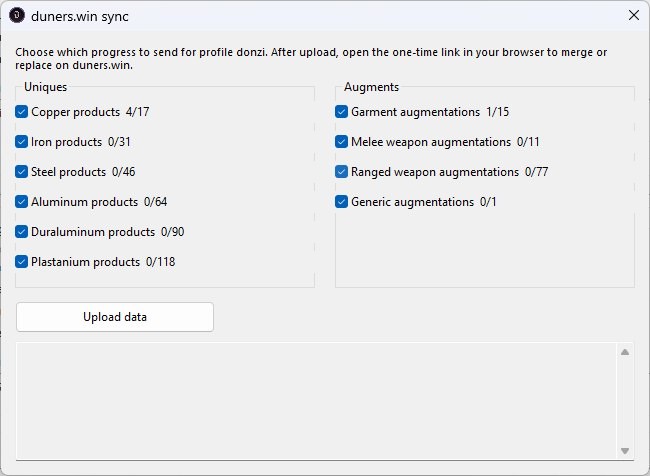This screenshot has height=476, width=650.
Task: Click the 'Choose which progress to send' instructions
Action: coord(311,58)
